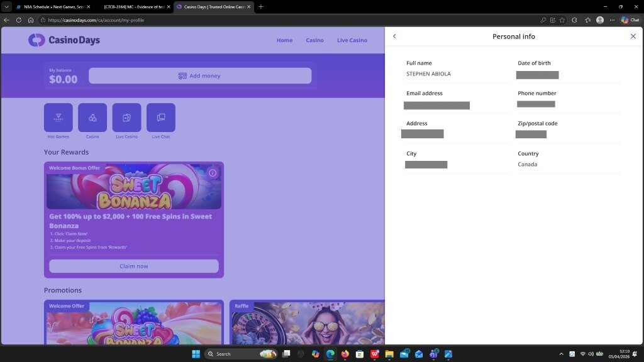The width and height of the screenshot is (644, 362).
Task: Open the browser profile avatar
Action: (600, 19)
